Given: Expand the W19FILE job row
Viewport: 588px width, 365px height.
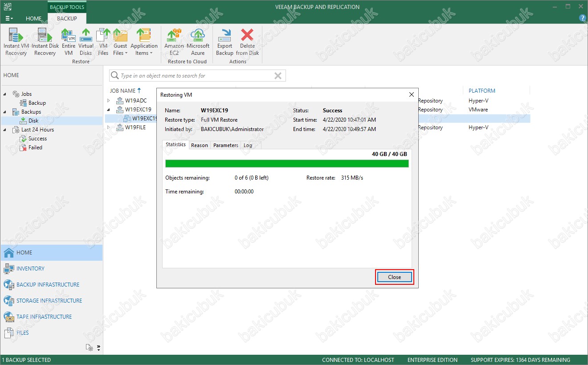Looking at the screenshot, I should pos(108,127).
